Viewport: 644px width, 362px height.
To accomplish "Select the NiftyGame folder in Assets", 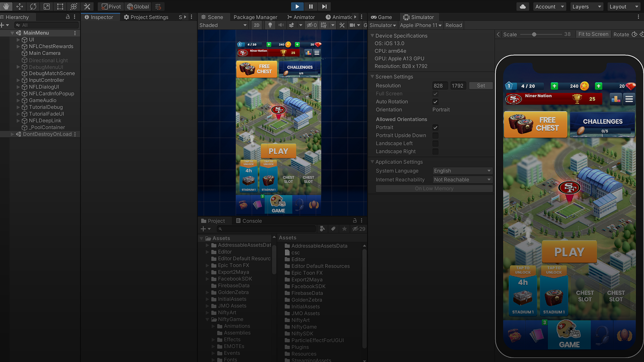I will click(x=230, y=319).
